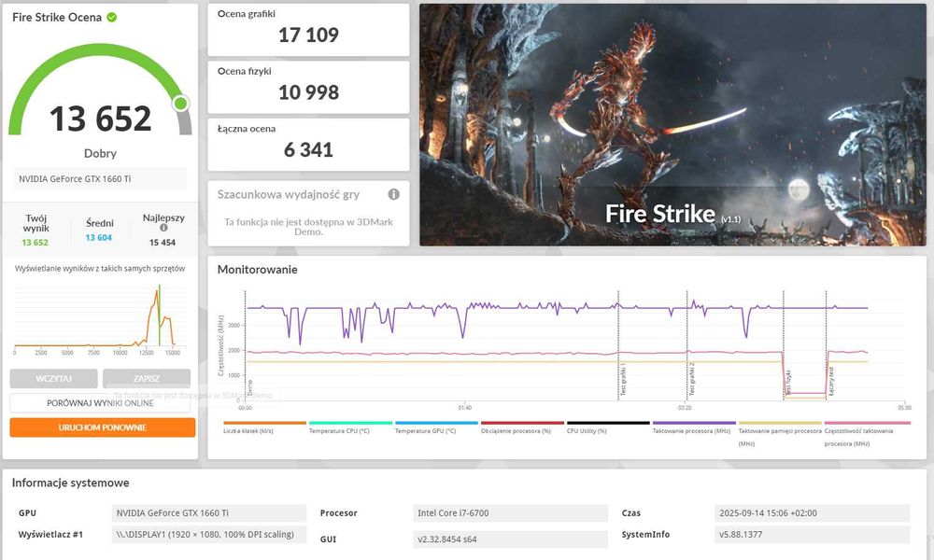Click the info icon next to Szacunkowa wydajność gry
Image resolution: width=934 pixels, height=560 pixels.
click(394, 194)
